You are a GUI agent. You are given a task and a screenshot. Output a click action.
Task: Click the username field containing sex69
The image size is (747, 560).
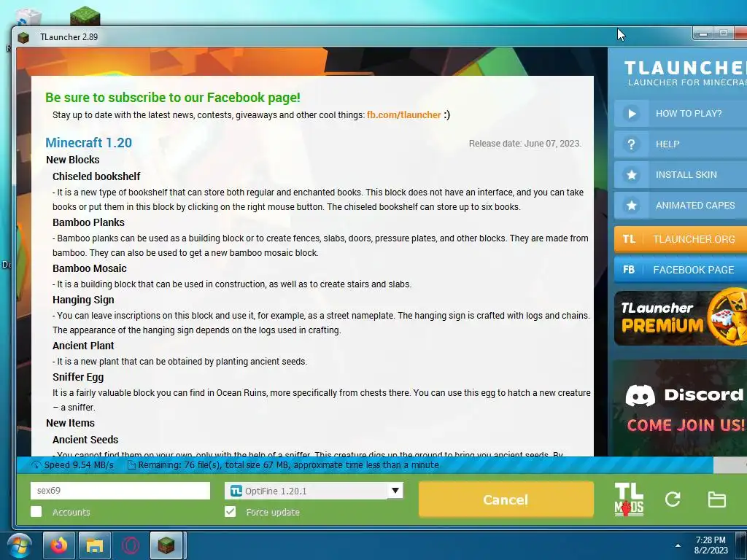point(120,491)
